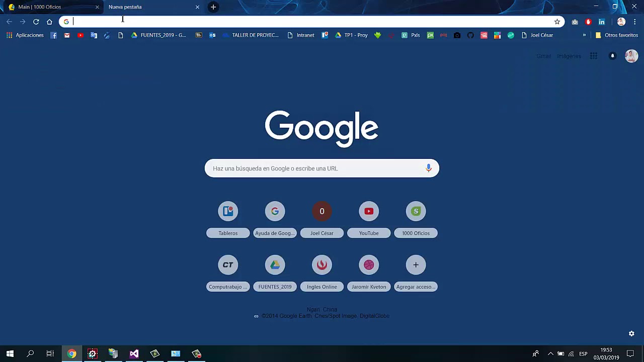Open the GitHub bookmark icon
Screen dimensions: 644x362
coord(470,35)
